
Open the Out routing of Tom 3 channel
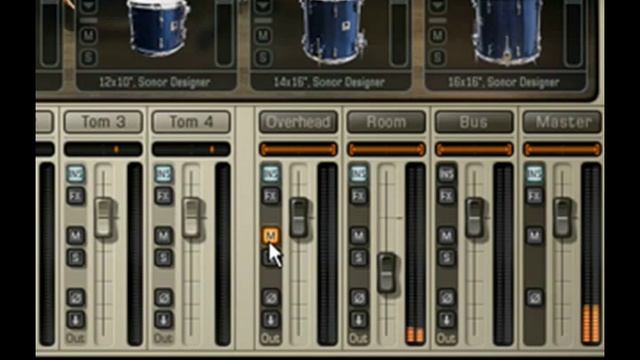pos(76,338)
